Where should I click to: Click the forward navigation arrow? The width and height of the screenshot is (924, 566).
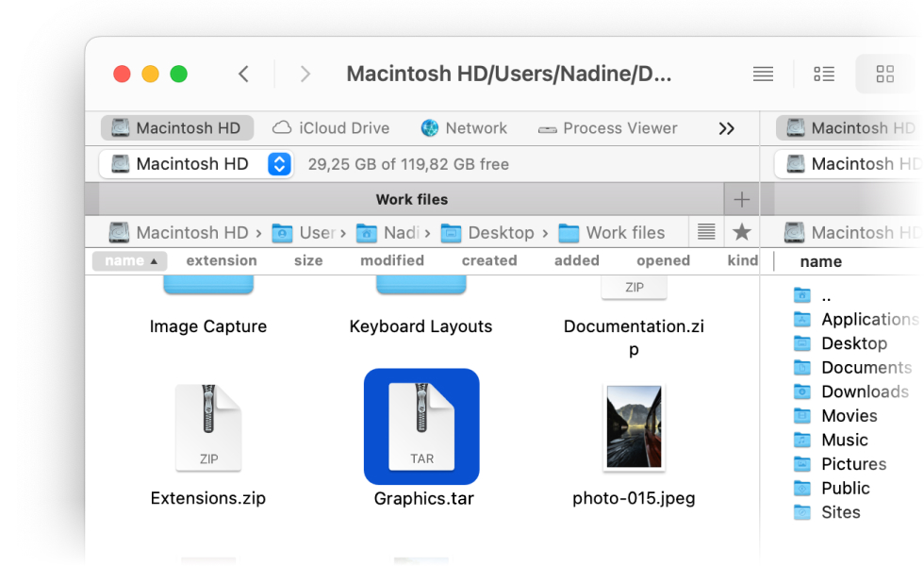pos(305,75)
